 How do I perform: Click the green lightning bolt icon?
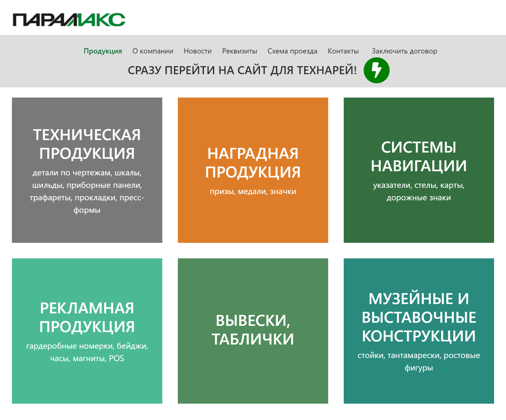[376, 70]
